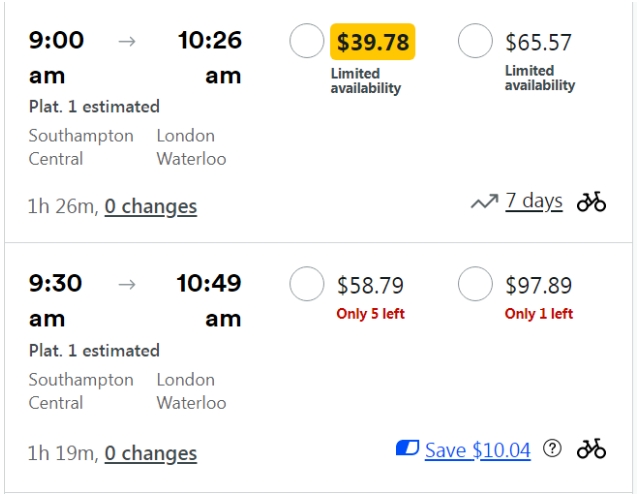This screenshot has width=639, height=498.
Task: Click the price trend arrow icon
Action: click(x=484, y=202)
